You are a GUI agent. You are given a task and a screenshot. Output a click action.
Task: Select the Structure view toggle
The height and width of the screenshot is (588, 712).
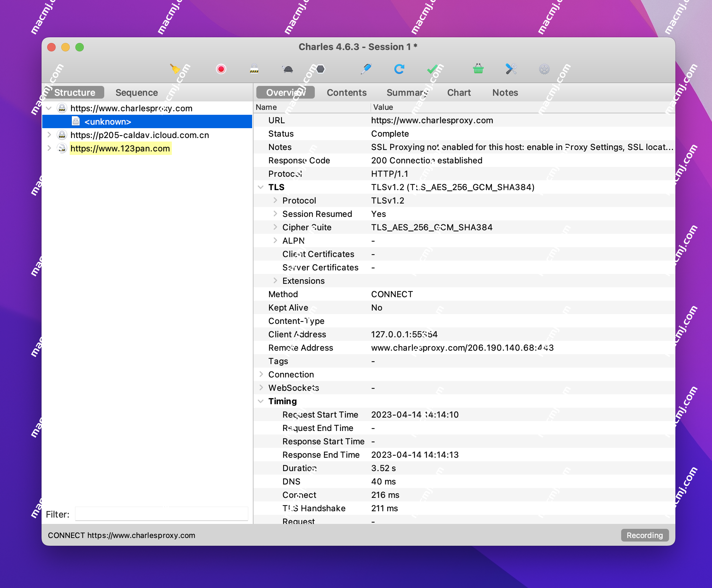click(75, 92)
